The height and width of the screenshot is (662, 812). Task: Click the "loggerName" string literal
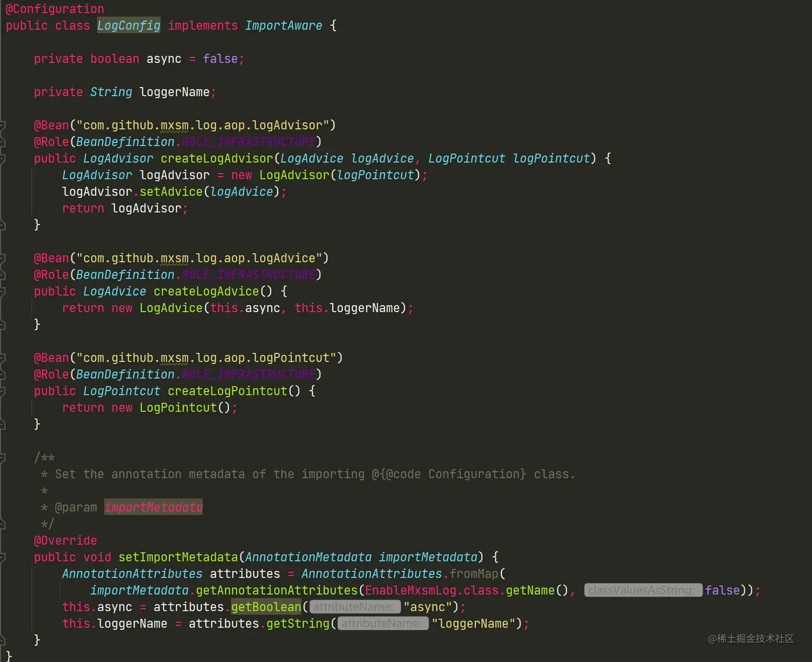474,624
